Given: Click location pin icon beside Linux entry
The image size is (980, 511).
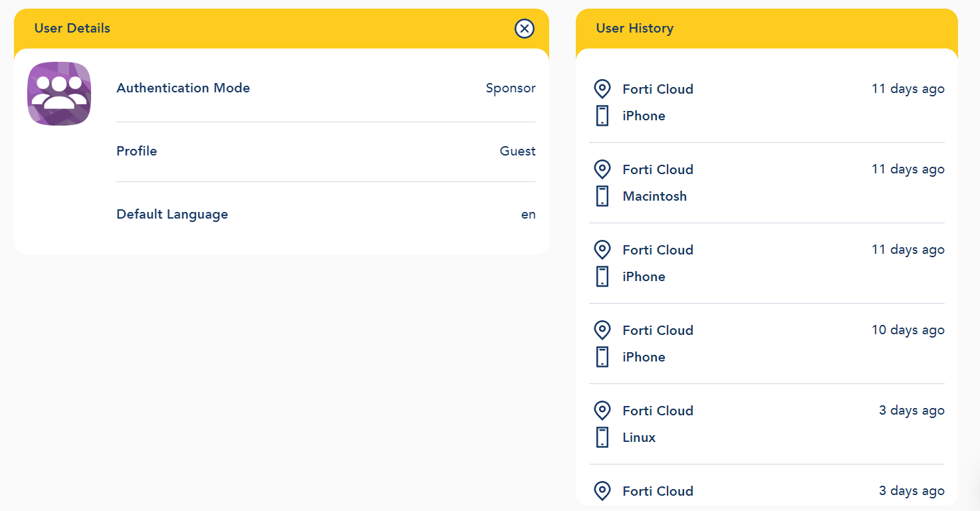Looking at the screenshot, I should click(602, 411).
